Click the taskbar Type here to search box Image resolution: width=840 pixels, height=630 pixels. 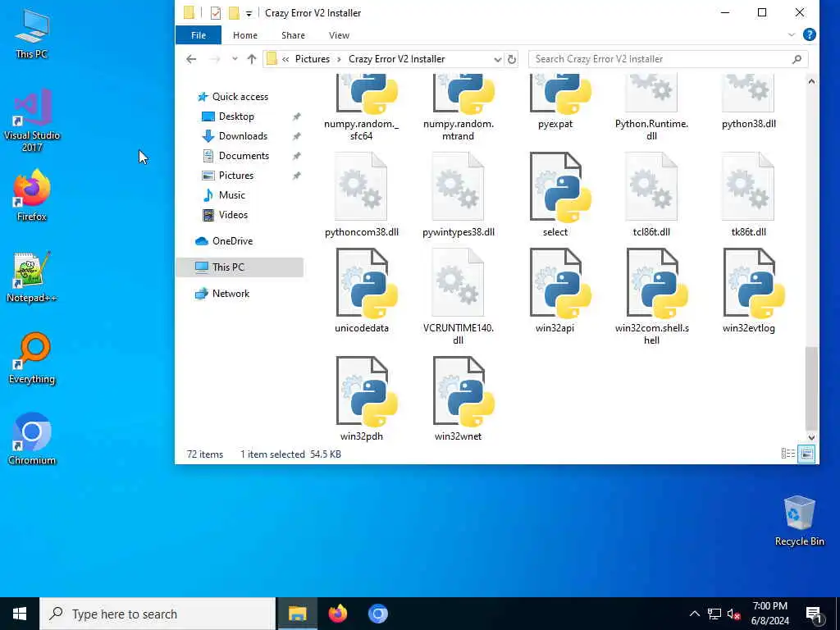157,614
